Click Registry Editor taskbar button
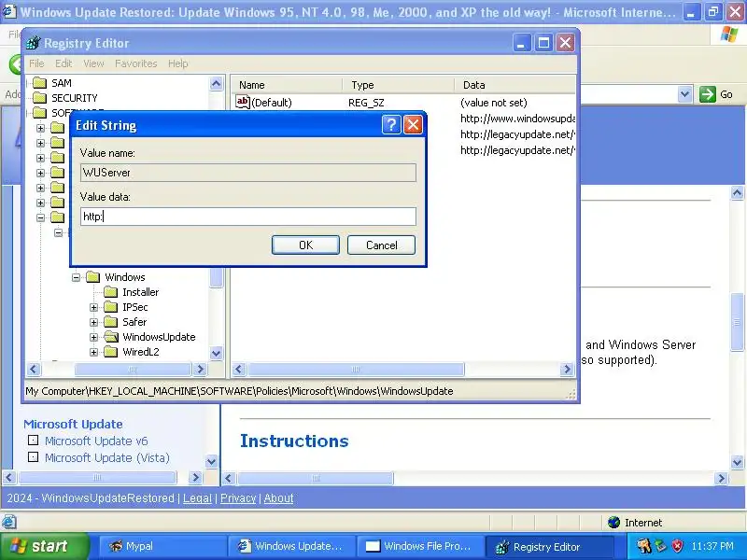The height and width of the screenshot is (560, 747). coord(549,546)
